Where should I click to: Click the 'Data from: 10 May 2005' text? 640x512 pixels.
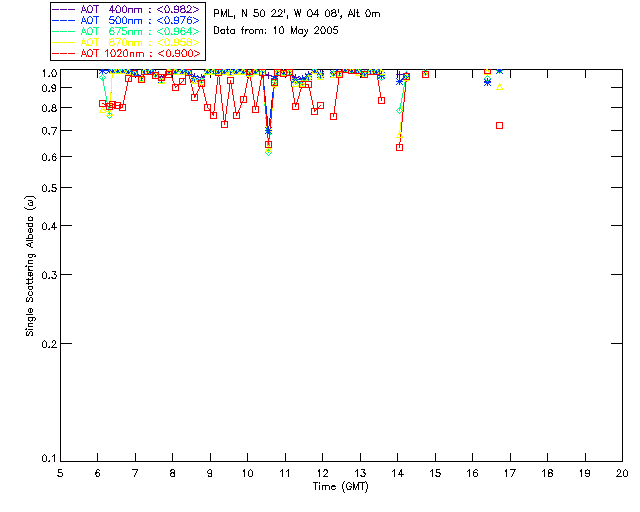pyautogui.click(x=276, y=31)
